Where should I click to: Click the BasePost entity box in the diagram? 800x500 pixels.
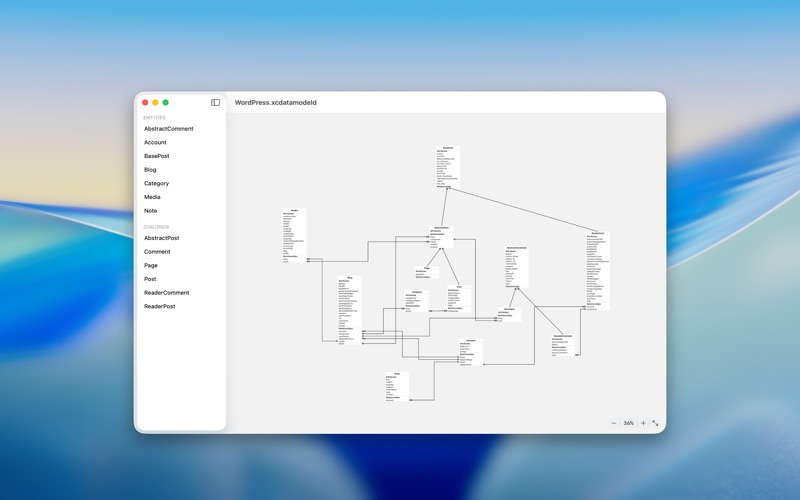[447, 167]
